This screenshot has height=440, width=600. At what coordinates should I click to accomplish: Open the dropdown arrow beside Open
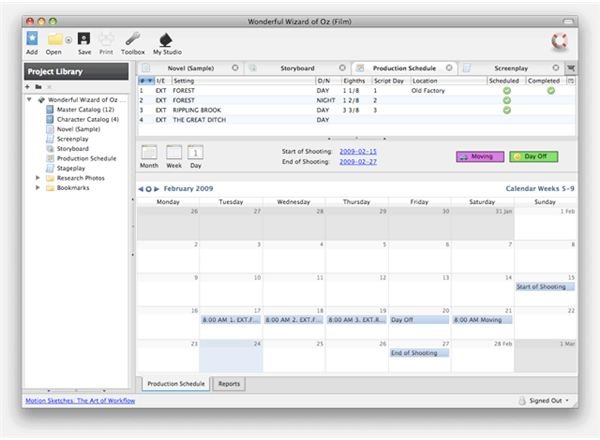coord(68,40)
